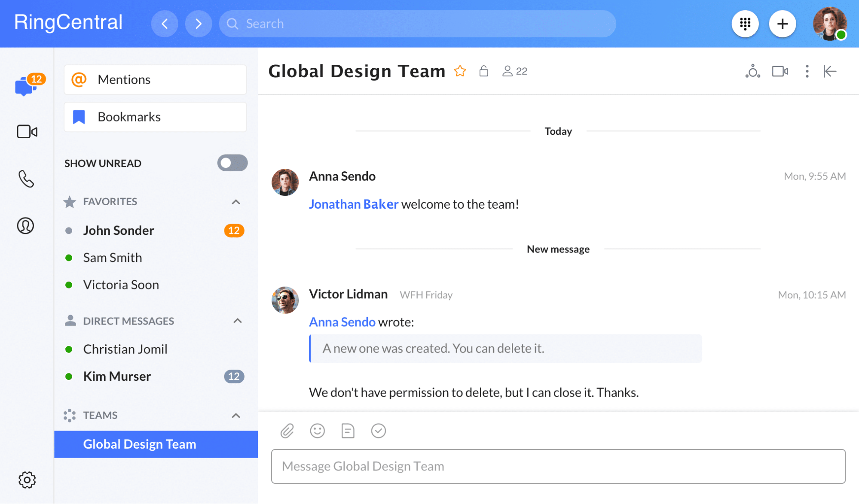
Task: Start a video call in team header
Action: point(780,71)
